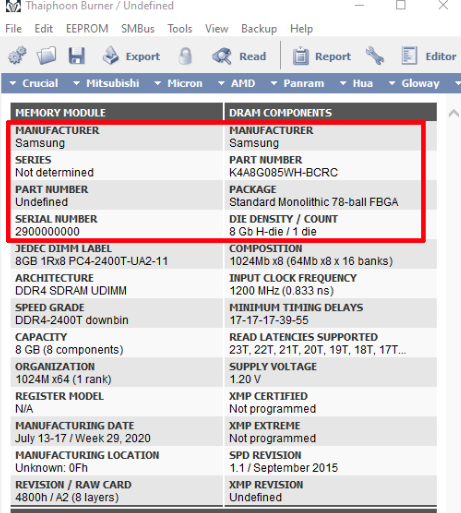Open the Backup menu
Image resolution: width=461 pixels, height=513 pixels.
click(x=259, y=29)
